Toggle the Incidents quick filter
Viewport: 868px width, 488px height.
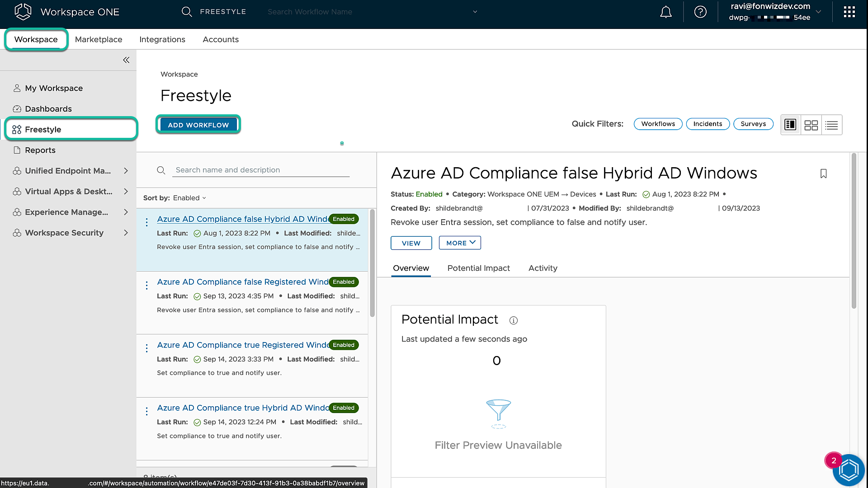(x=708, y=124)
